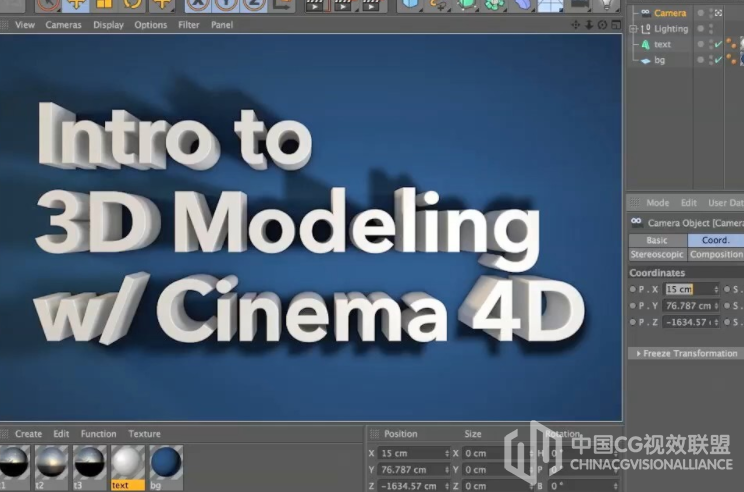This screenshot has height=492, width=744.
Task: Select the Scale tool in top toolbar
Action: pos(105,5)
